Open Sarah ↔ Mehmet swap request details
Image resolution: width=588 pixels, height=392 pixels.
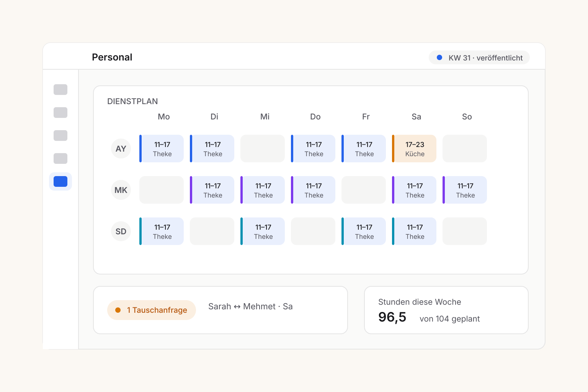(250, 307)
